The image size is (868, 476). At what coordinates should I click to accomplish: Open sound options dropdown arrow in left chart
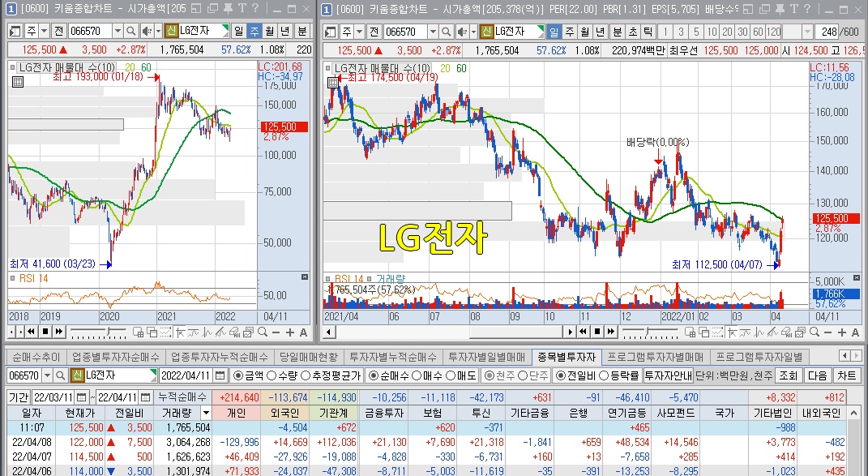(158, 31)
